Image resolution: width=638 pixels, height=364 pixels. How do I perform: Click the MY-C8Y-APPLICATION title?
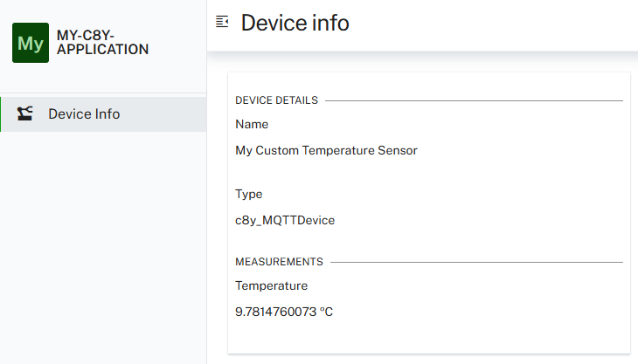click(102, 43)
